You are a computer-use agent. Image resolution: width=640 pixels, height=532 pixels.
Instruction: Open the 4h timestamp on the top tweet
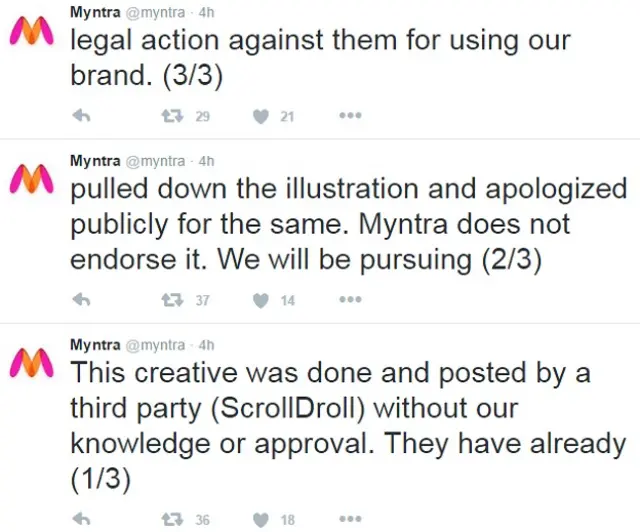(x=207, y=12)
